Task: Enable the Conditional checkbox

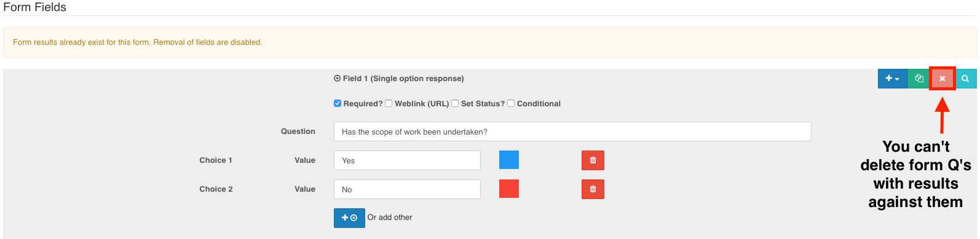Action: [511, 103]
